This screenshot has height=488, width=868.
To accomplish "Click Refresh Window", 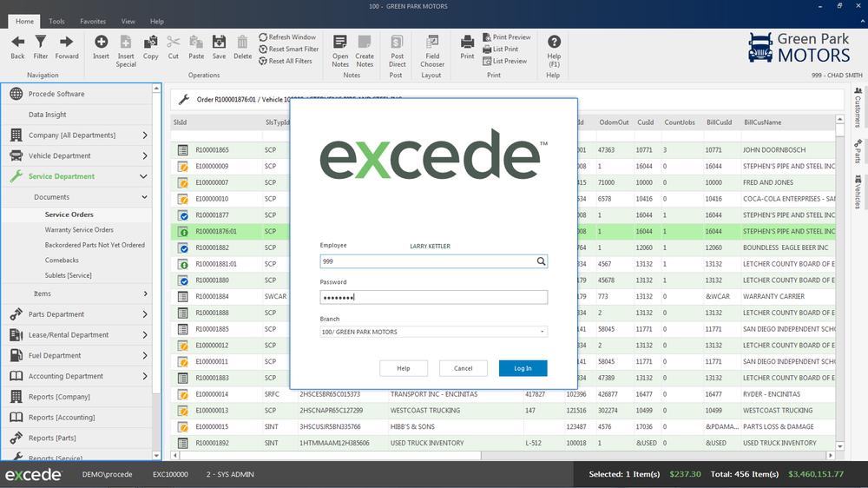I will pyautogui.click(x=287, y=37).
